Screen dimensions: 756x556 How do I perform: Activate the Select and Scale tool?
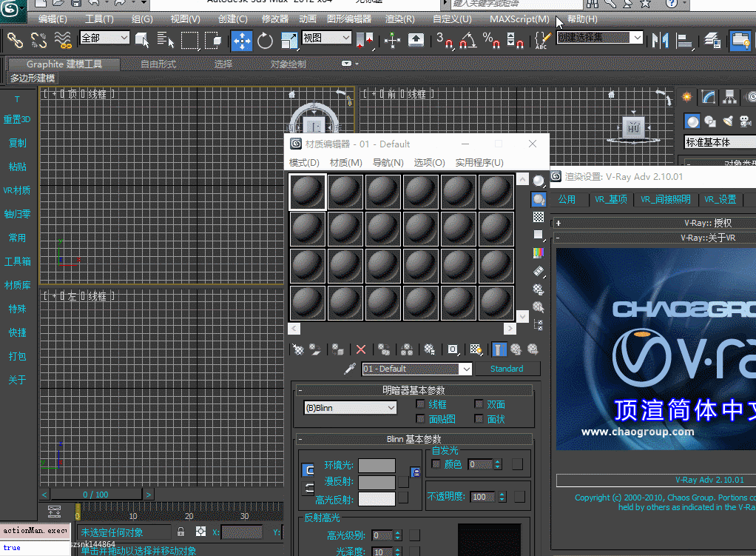coord(288,41)
